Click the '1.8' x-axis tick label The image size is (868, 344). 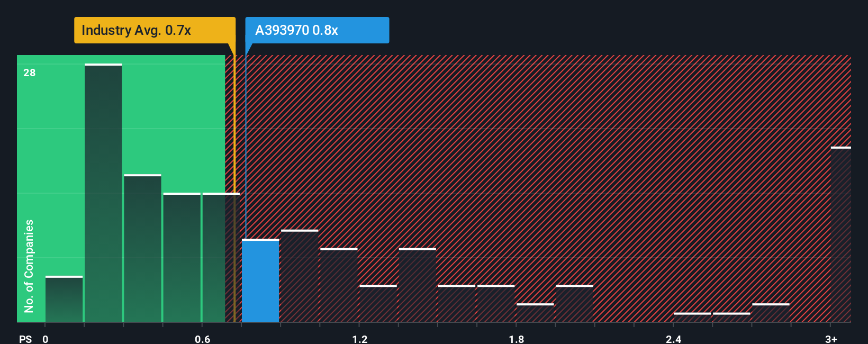pyautogui.click(x=517, y=339)
